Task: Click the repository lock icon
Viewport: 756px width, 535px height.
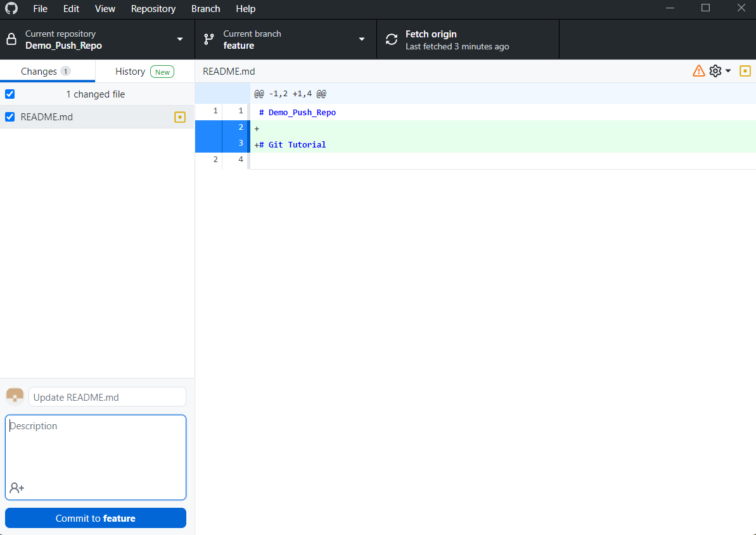Action: pyautogui.click(x=11, y=39)
